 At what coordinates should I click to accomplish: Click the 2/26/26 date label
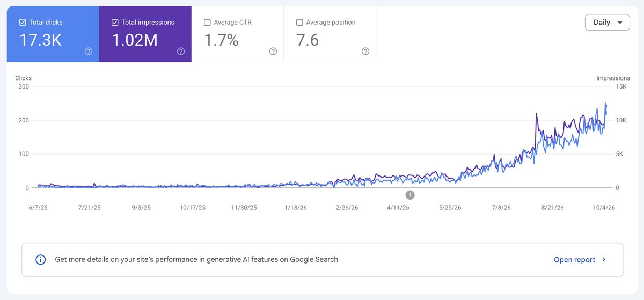(347, 208)
